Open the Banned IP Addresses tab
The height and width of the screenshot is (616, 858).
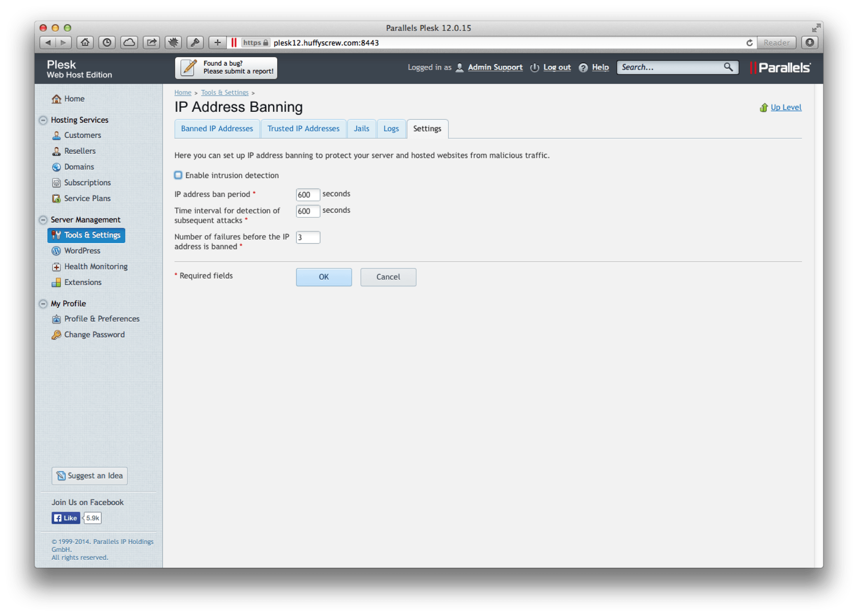pyautogui.click(x=217, y=129)
